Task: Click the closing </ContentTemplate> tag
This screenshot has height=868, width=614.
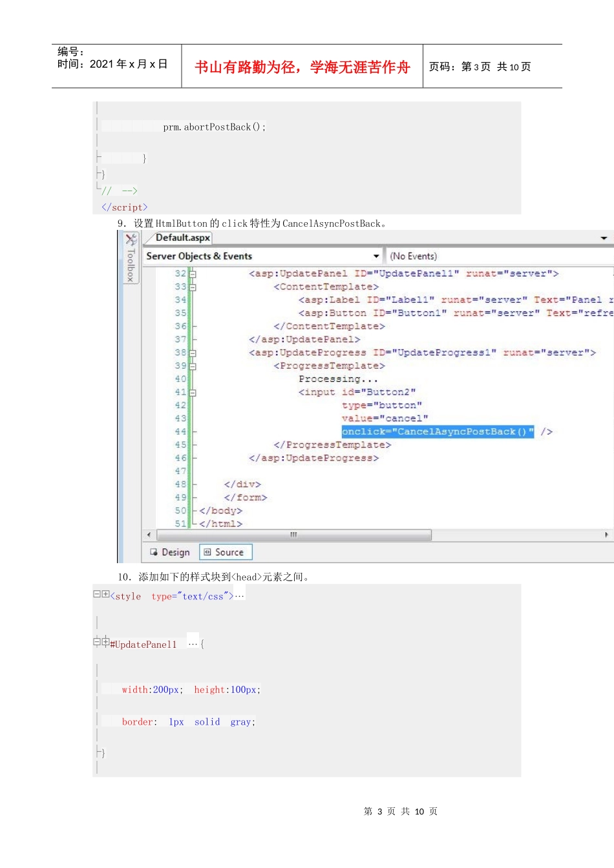Action: pos(330,326)
